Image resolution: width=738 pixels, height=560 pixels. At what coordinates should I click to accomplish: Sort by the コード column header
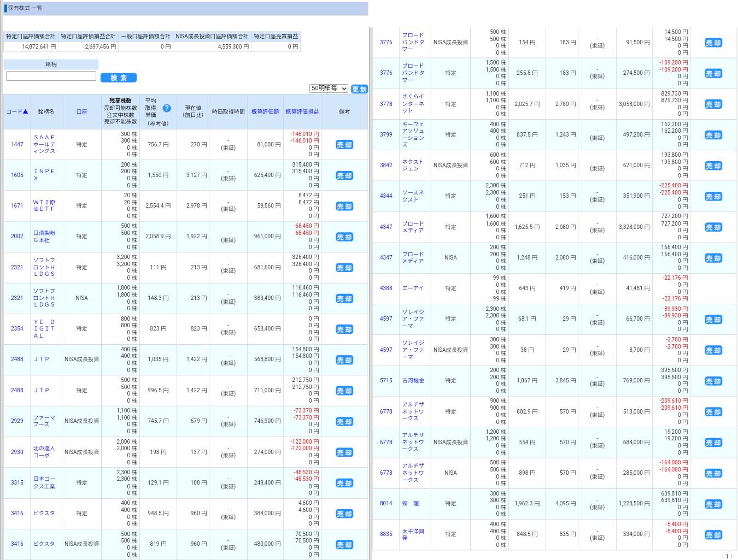click(x=17, y=111)
